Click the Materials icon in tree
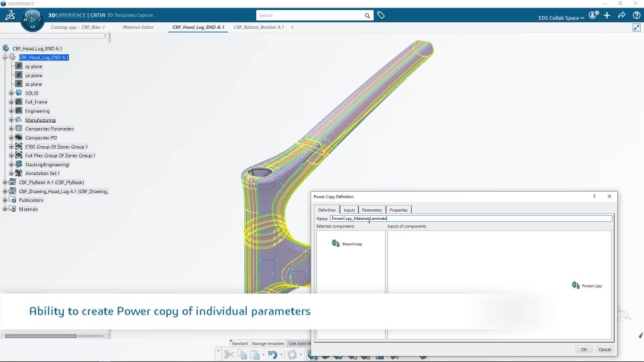The image size is (644, 362). tap(13, 209)
